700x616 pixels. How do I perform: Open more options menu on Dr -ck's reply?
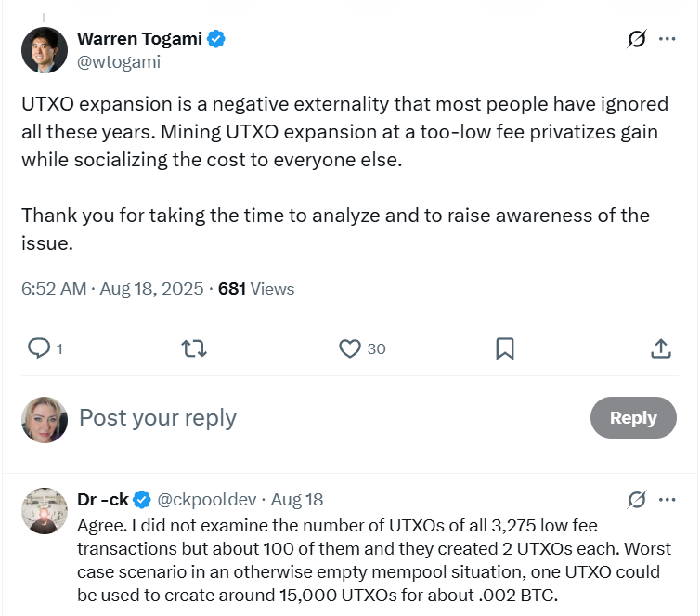[667, 500]
